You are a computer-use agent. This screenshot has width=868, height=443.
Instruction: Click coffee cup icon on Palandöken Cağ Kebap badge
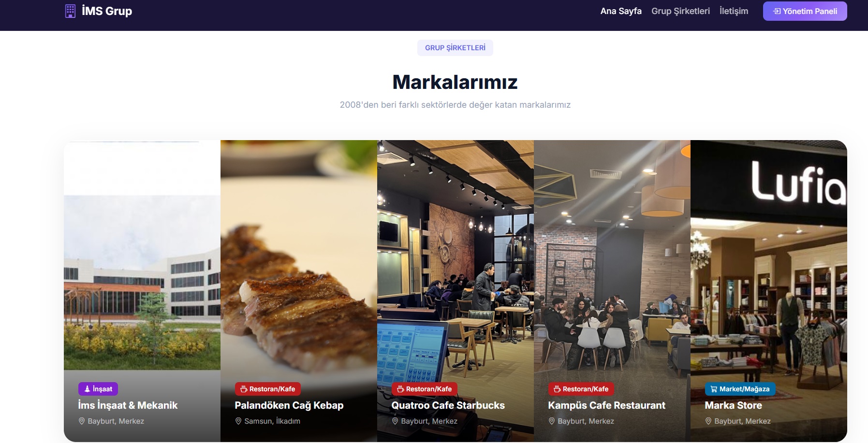click(244, 389)
